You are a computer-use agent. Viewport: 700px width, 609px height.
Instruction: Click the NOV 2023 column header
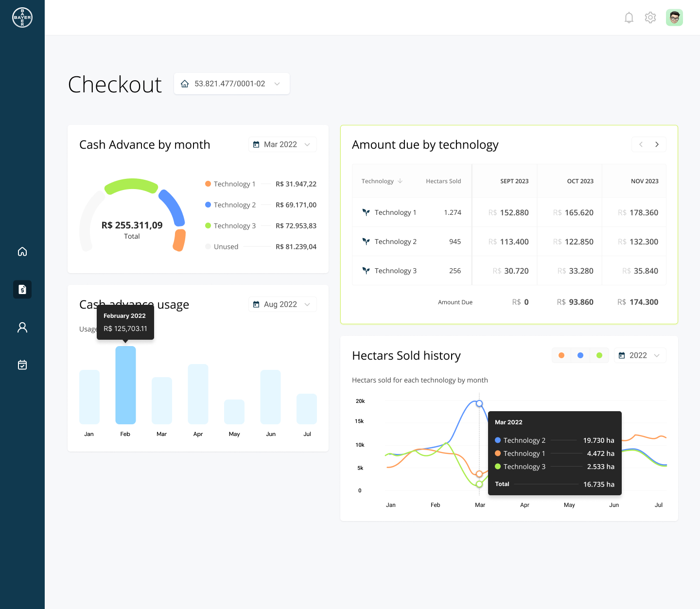tap(645, 181)
